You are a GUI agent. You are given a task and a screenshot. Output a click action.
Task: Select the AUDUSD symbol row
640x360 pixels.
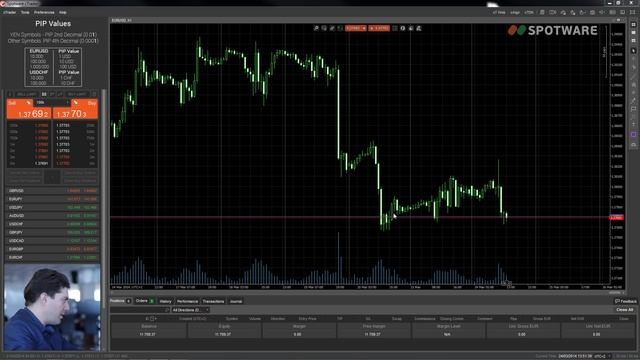(x=52, y=216)
